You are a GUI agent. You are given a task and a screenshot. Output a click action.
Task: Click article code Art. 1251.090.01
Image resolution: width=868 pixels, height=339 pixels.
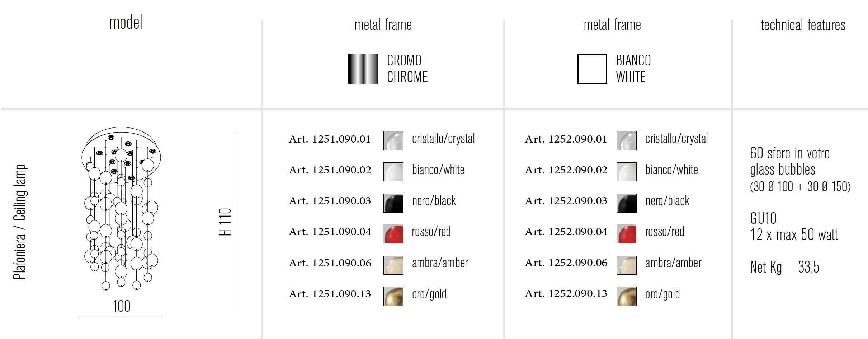(x=330, y=139)
